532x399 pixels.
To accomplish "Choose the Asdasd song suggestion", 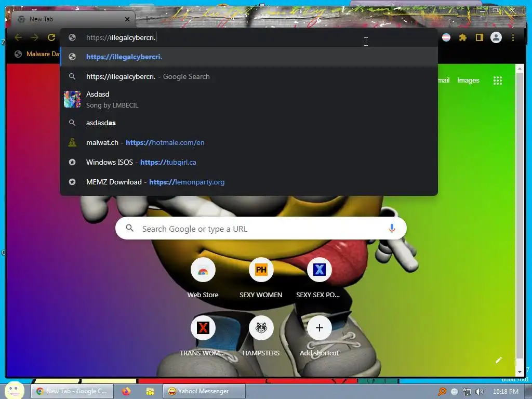I will click(249, 99).
